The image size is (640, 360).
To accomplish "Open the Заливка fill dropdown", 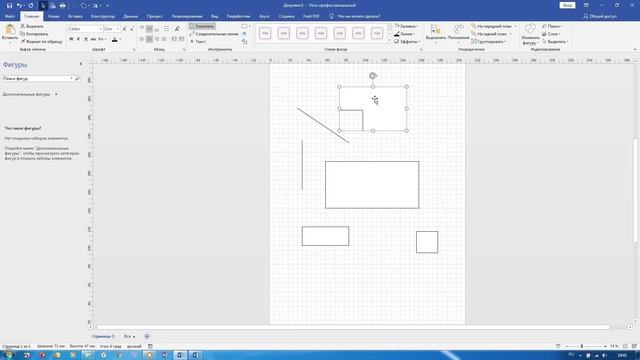I will click(x=406, y=26).
